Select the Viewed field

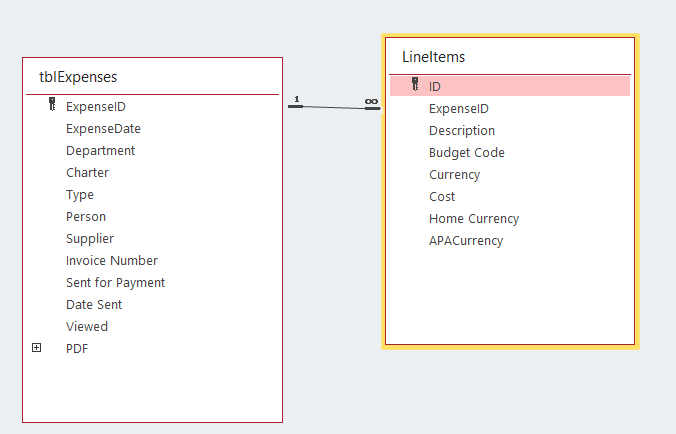[87, 326]
